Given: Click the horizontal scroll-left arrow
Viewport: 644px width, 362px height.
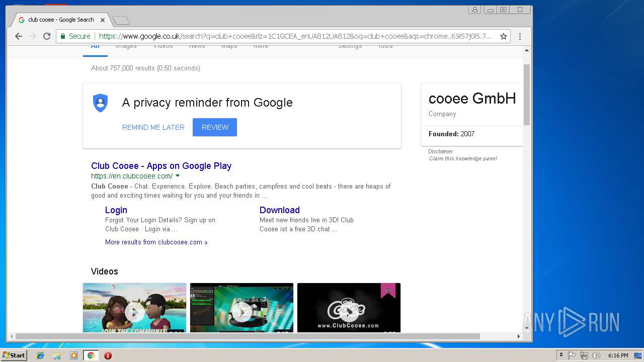Looking at the screenshot, I should [11, 336].
